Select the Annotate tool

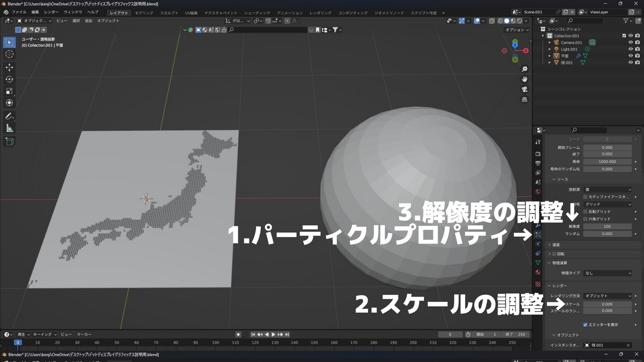9,116
